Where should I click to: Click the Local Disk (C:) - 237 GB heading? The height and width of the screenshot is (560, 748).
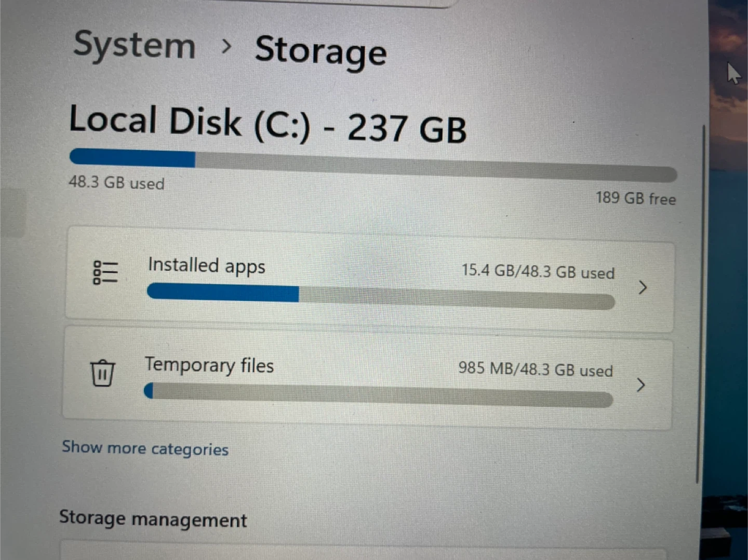[x=268, y=125]
